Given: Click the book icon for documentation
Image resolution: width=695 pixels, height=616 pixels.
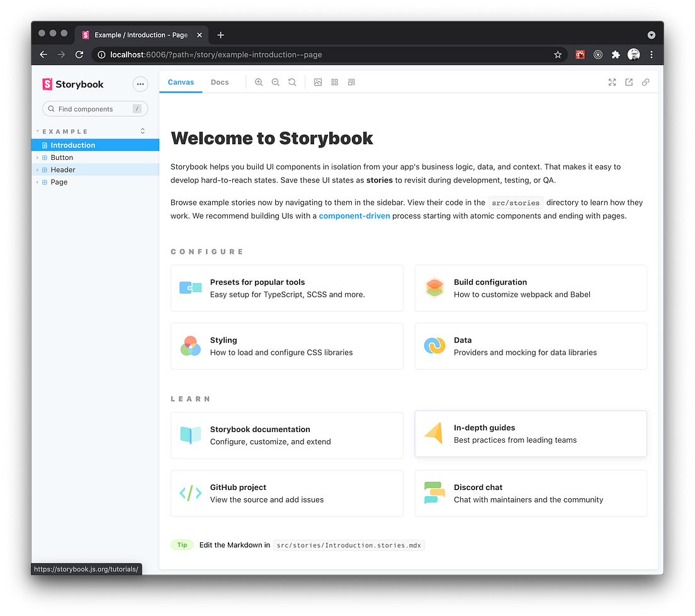Looking at the screenshot, I should coord(191,435).
